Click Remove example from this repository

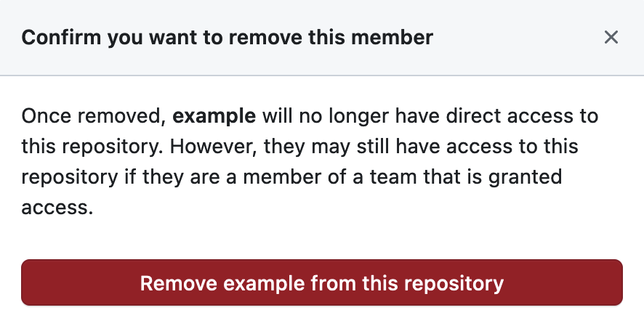click(322, 282)
